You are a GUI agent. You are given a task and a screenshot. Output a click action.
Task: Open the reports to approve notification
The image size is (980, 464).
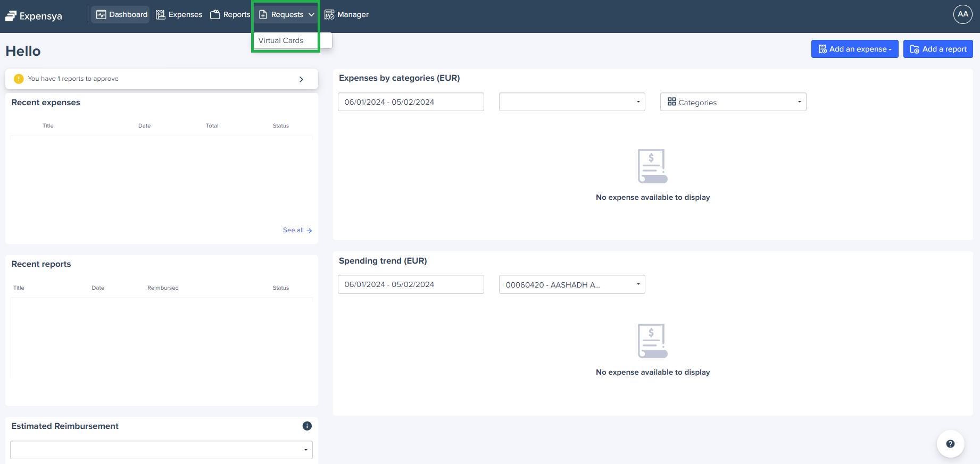[x=161, y=79]
